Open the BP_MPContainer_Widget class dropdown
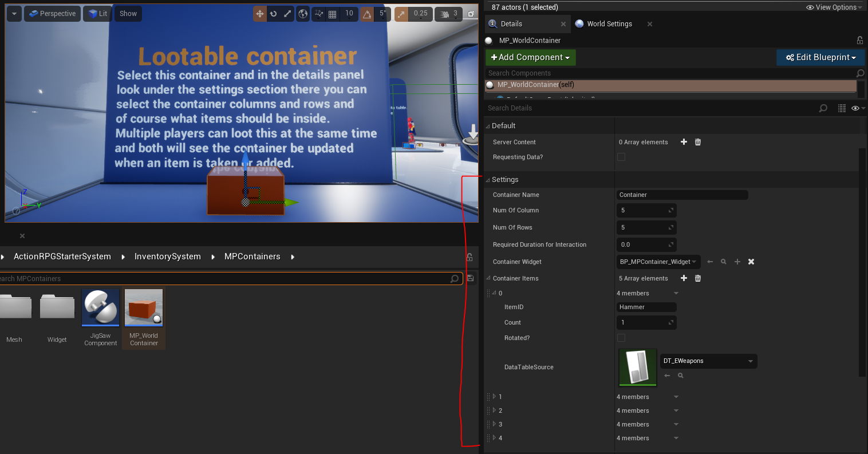Screen dimensions: 868x454 658,262
